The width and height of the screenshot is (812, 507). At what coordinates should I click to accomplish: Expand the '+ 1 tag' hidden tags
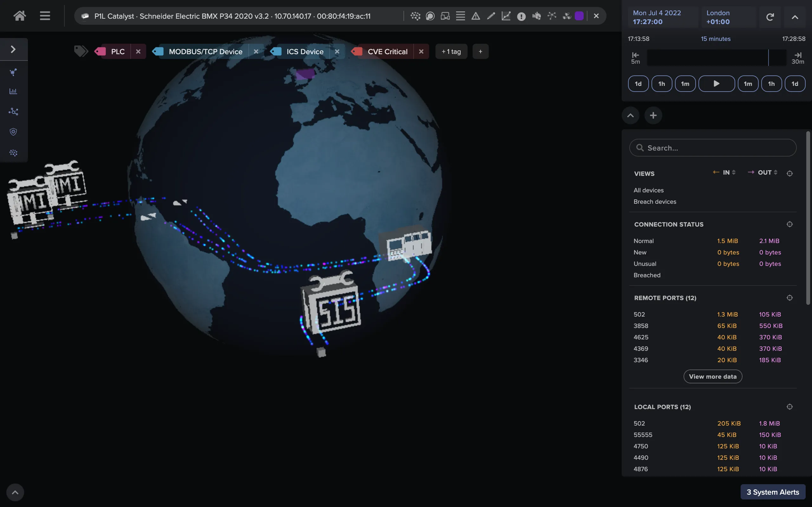[x=451, y=52]
